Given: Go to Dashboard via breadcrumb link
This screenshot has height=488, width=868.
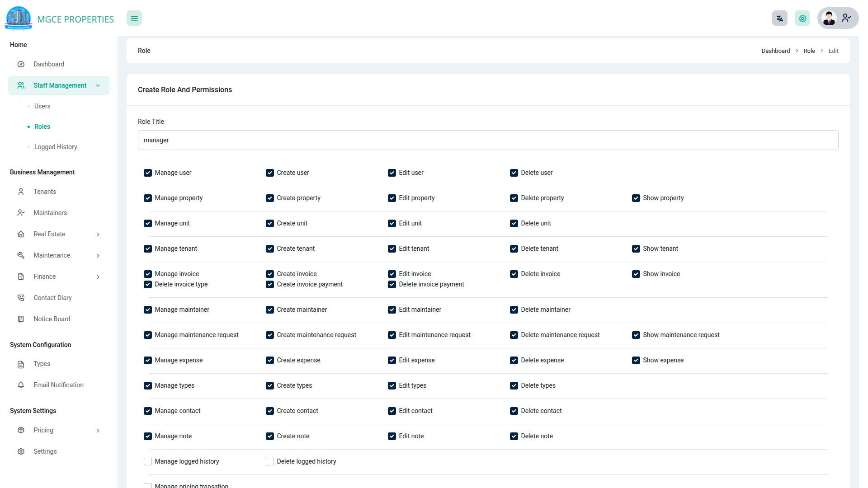Looking at the screenshot, I should (775, 51).
